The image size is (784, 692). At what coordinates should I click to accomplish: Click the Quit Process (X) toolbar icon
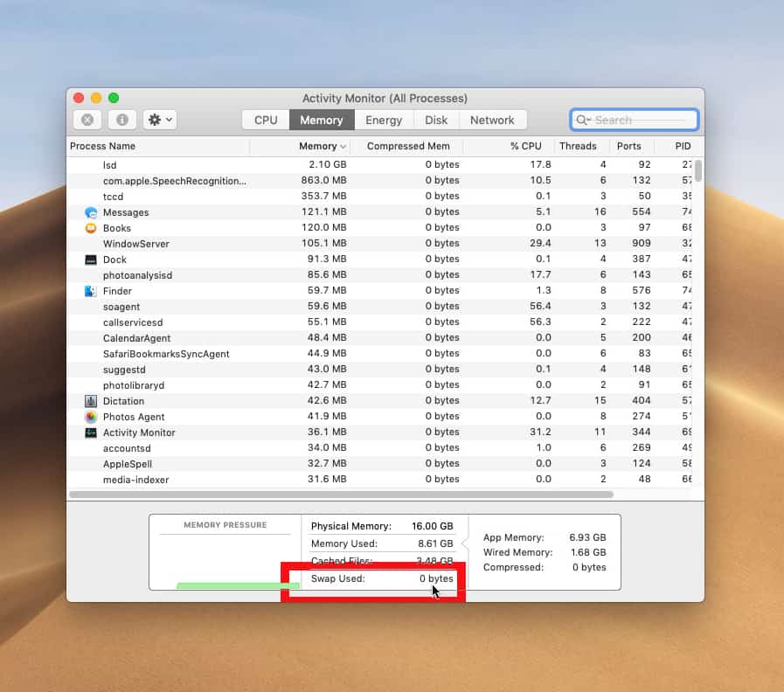point(87,120)
